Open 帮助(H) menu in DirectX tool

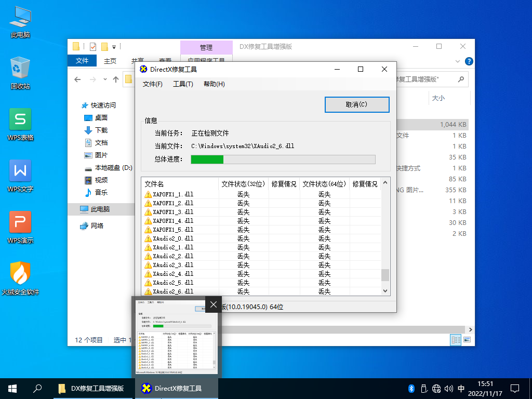click(x=214, y=84)
